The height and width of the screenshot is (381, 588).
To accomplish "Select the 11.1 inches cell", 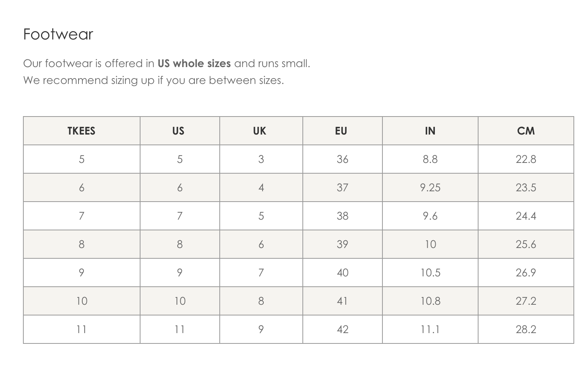I will point(430,329).
